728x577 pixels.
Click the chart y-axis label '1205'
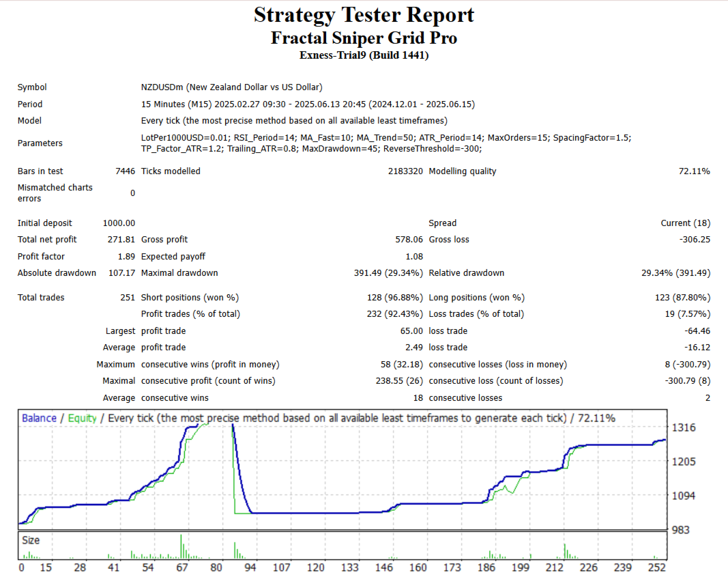(684, 462)
